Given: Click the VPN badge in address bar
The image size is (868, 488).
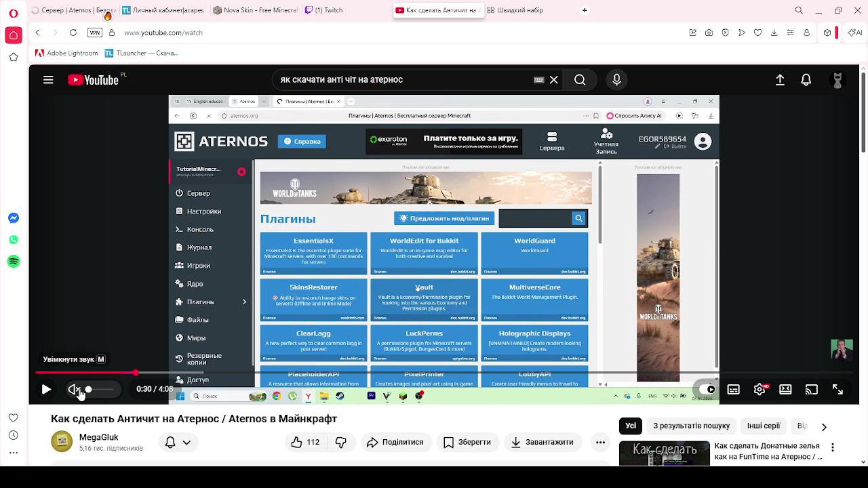Looking at the screenshot, I should tap(95, 33).
